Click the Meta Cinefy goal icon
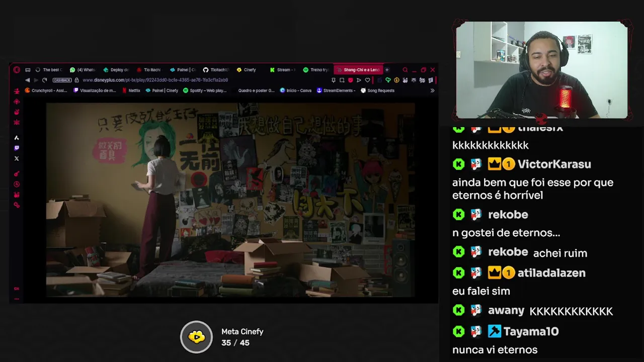644x362 pixels. [197, 337]
